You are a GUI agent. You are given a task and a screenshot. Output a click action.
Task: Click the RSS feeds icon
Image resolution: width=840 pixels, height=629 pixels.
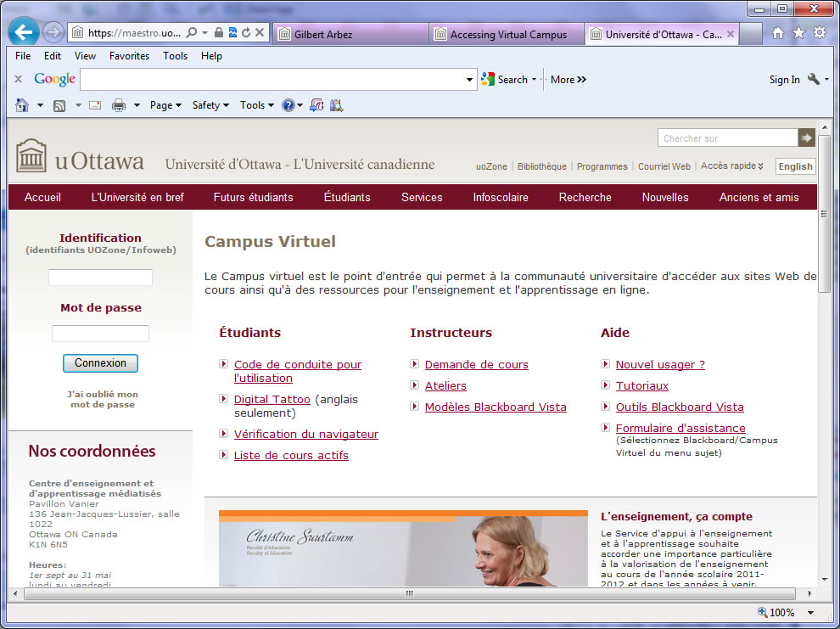click(59, 105)
